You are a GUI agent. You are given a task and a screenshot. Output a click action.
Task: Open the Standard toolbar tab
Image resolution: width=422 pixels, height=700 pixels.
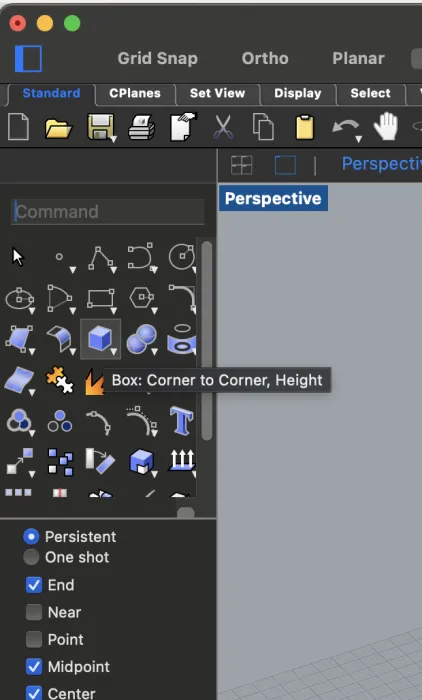coord(51,93)
